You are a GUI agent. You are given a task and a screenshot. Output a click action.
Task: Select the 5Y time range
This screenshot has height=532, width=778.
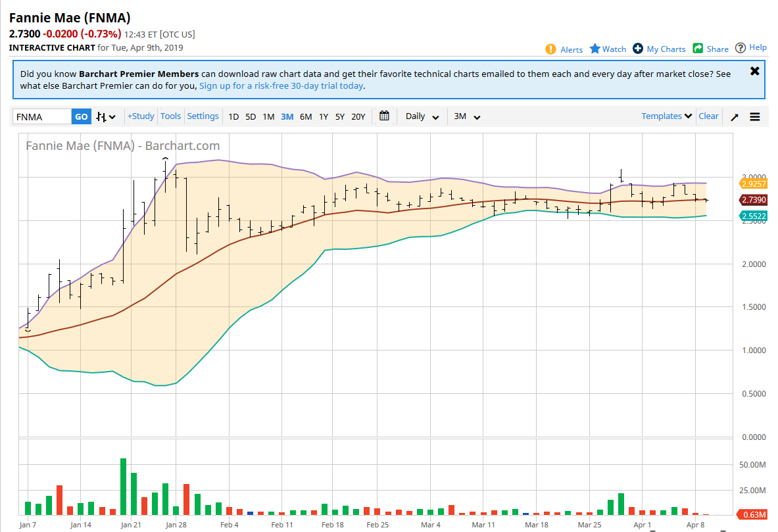pos(340,116)
